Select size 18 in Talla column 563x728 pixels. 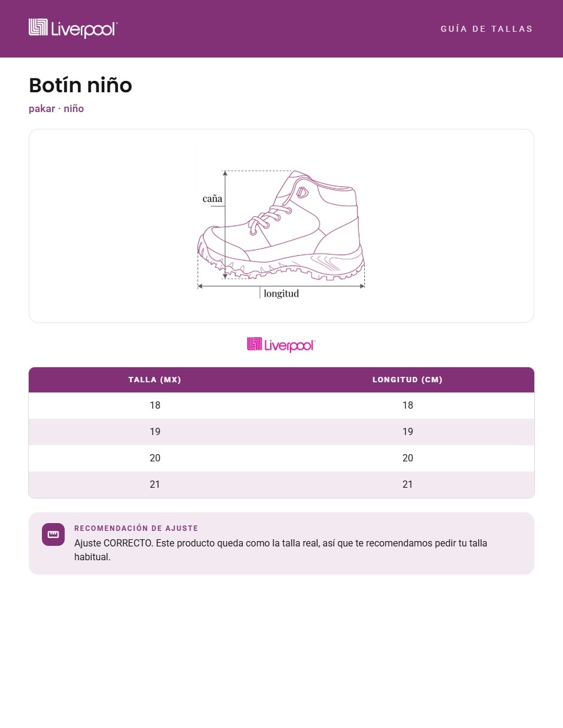(155, 406)
